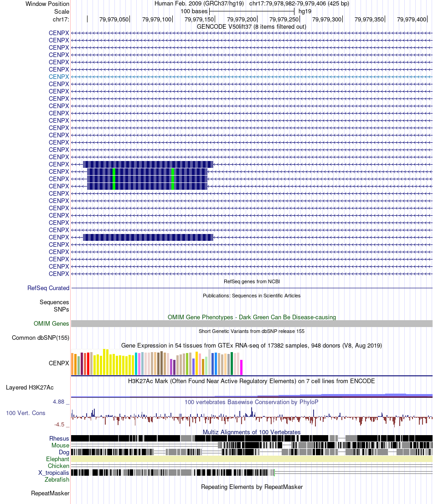Click the dark green bar in GTEx chart
This screenshot has height=504, width=433.
pos(232,364)
